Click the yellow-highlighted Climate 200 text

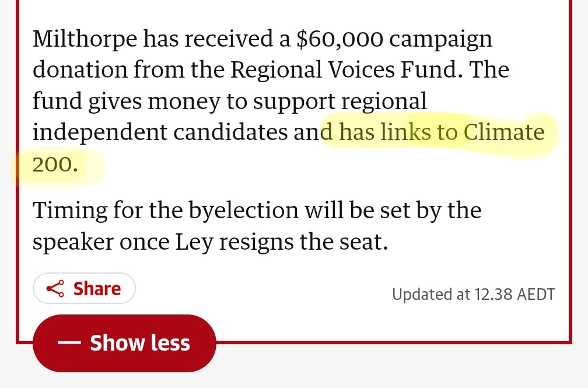point(503,132)
